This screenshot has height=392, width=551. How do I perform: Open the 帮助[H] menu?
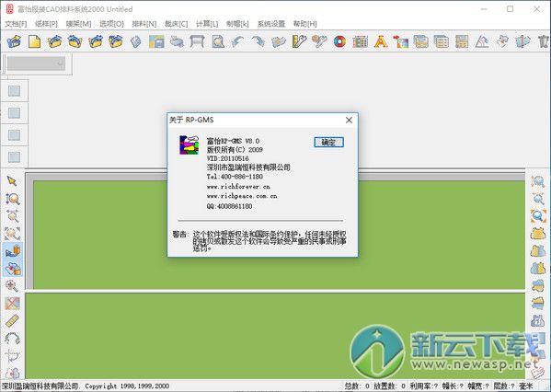(x=305, y=24)
